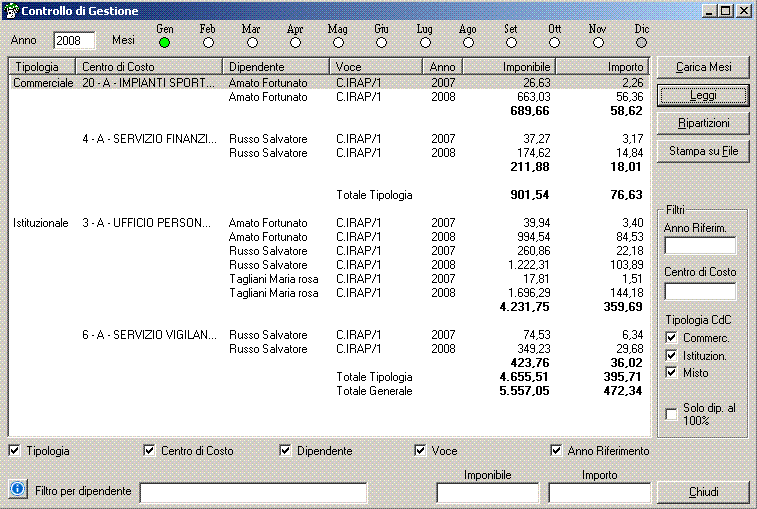
Task: Click the Leggi button
Action: tap(703, 95)
